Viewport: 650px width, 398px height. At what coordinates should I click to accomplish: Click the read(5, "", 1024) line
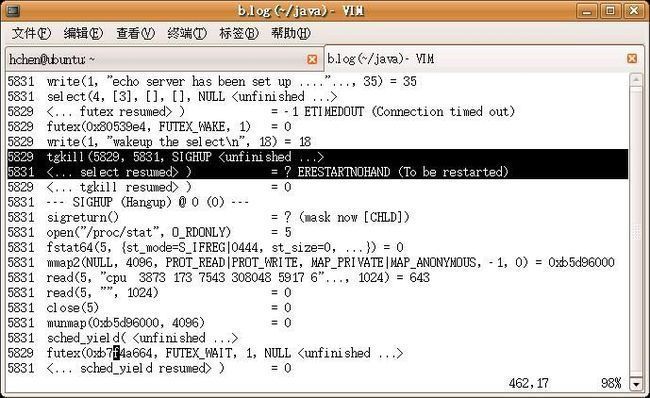point(150,293)
